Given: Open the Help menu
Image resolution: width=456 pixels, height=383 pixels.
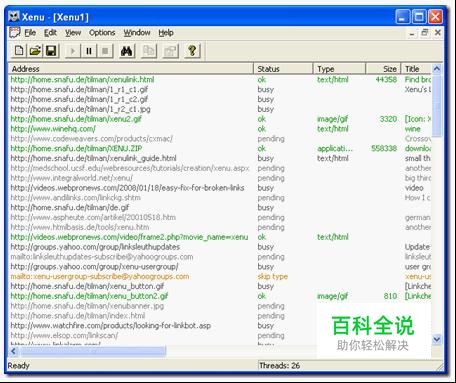Looking at the screenshot, I should point(166,33).
